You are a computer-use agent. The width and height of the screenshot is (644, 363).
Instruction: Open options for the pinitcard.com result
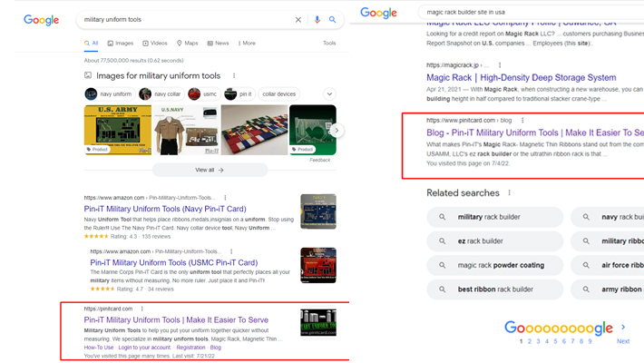(x=142, y=309)
